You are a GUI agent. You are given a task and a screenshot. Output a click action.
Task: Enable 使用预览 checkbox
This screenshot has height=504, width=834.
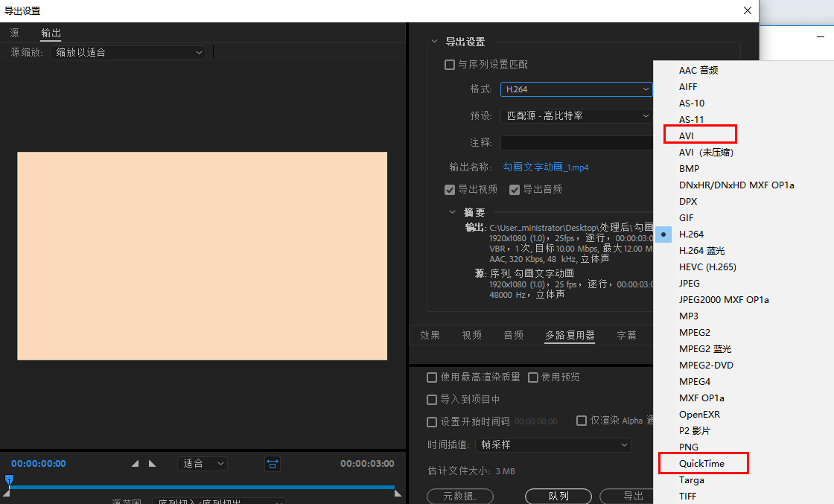[x=533, y=377]
